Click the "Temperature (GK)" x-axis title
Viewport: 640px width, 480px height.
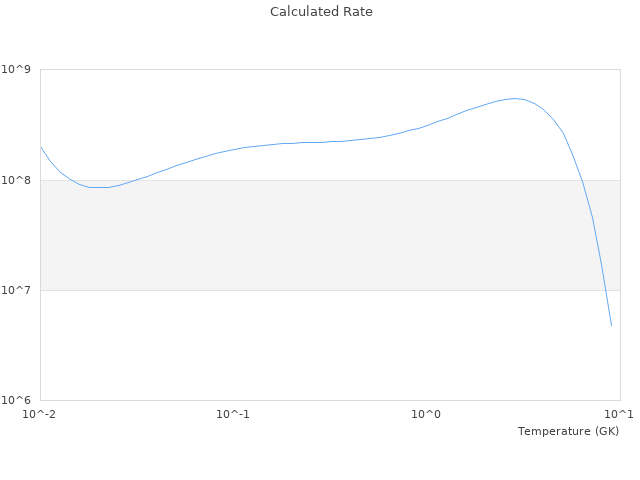point(568,431)
